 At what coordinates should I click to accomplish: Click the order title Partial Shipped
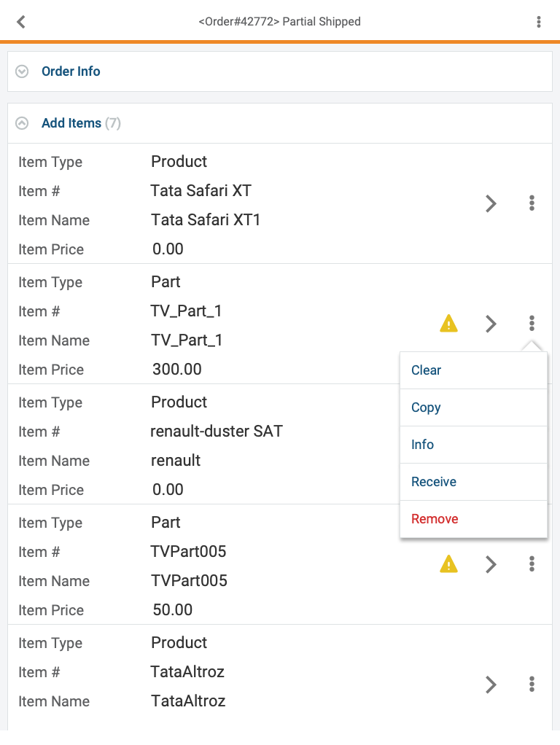pos(279,22)
